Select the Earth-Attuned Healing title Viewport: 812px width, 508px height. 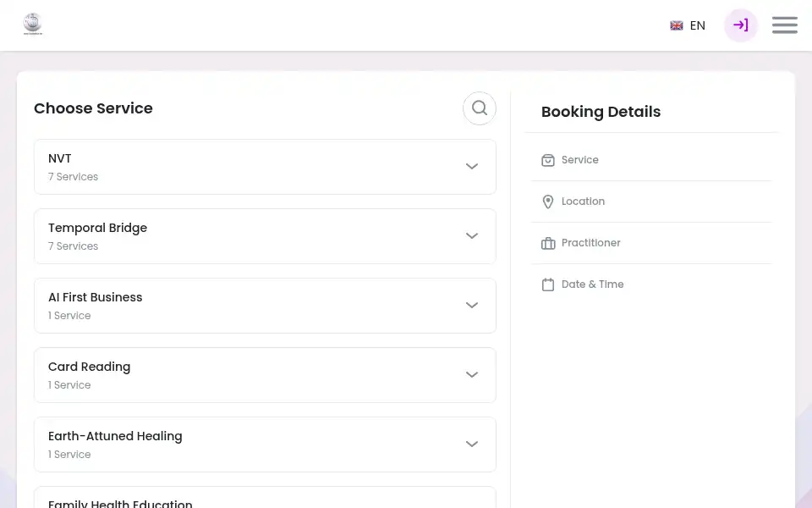coord(115,437)
